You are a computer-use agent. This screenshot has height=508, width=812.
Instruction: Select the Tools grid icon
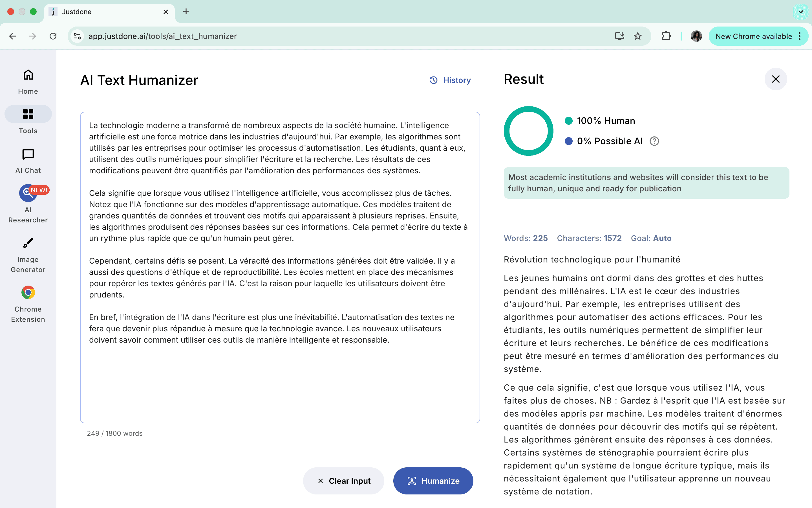[28, 114]
